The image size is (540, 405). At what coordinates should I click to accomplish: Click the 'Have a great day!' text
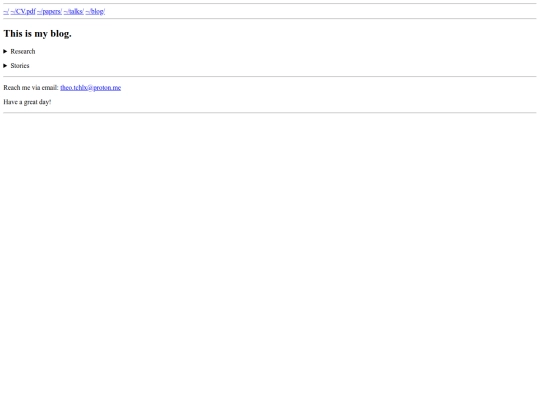(x=27, y=102)
